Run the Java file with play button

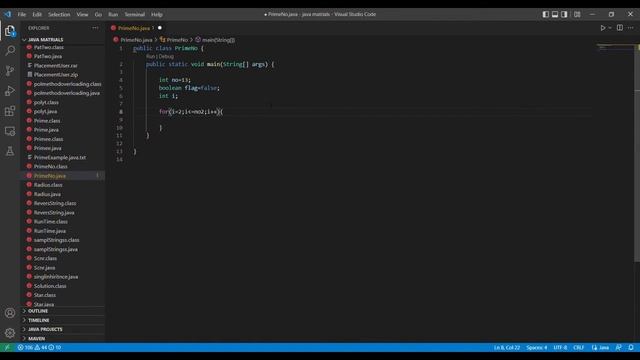click(x=602, y=28)
